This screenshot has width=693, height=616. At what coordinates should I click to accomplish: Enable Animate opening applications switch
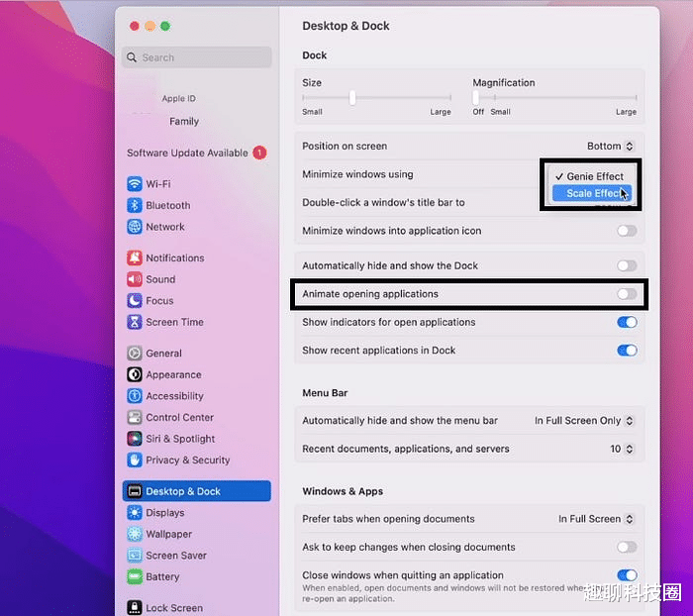[x=627, y=294]
